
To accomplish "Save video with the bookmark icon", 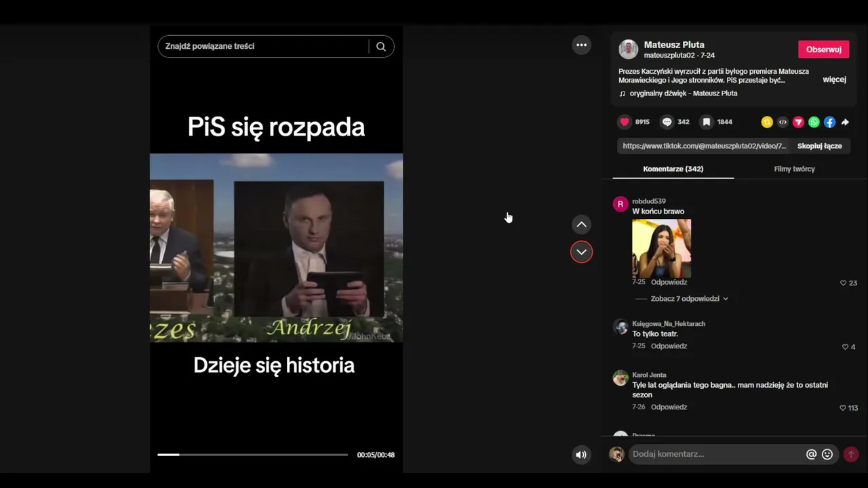I will click(707, 122).
